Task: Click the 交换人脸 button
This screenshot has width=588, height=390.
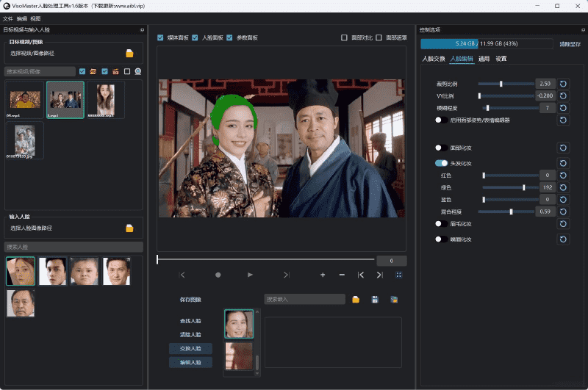Action: tap(190, 348)
